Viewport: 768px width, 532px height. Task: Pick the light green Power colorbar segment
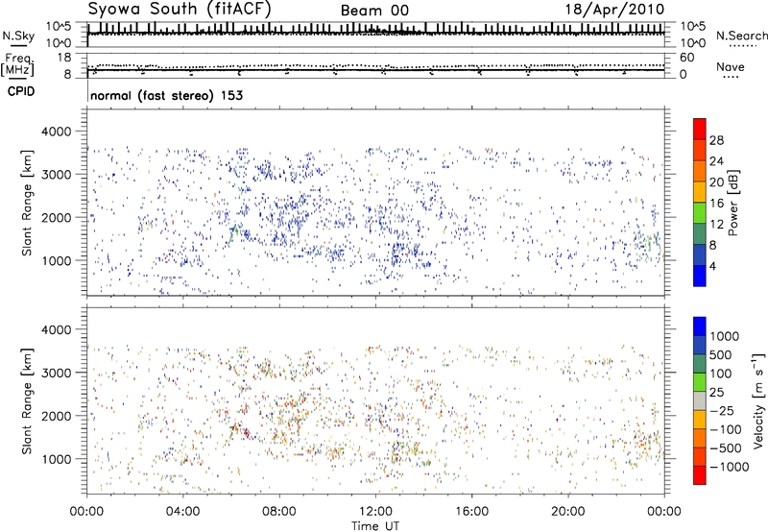tap(700, 213)
